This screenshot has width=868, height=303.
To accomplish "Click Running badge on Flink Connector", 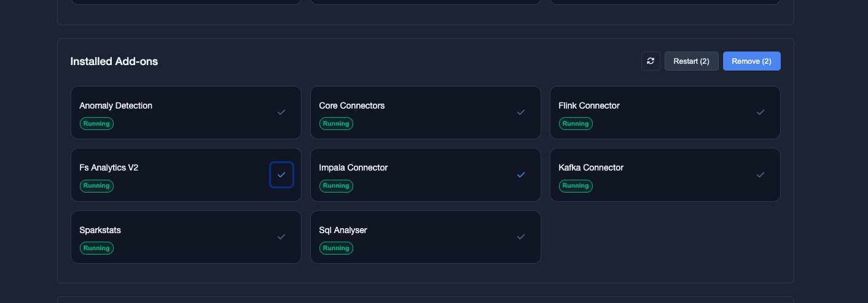I will click(576, 123).
